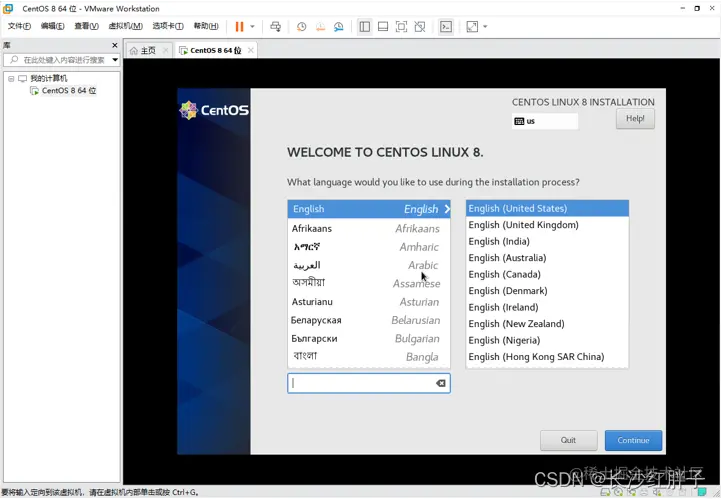The width and height of the screenshot is (721, 499).
Task: Select Bulgarian in the language list
Action: point(369,338)
